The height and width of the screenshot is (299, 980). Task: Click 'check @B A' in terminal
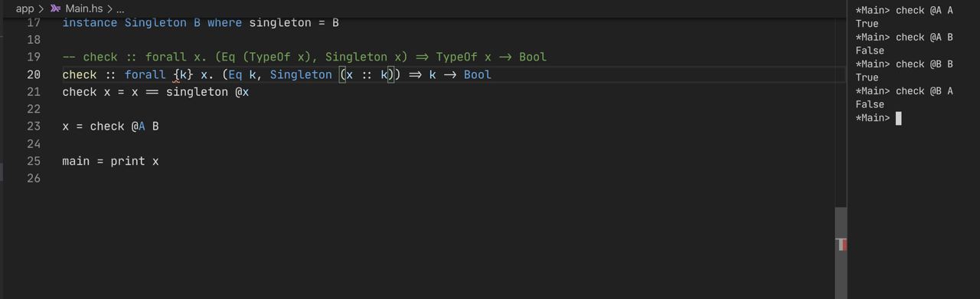tap(924, 91)
